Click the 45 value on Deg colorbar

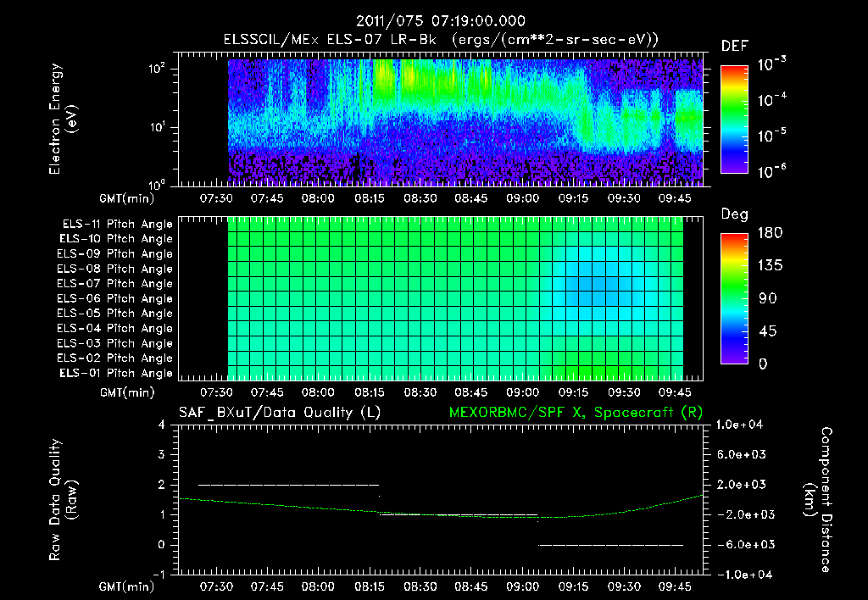(x=768, y=331)
